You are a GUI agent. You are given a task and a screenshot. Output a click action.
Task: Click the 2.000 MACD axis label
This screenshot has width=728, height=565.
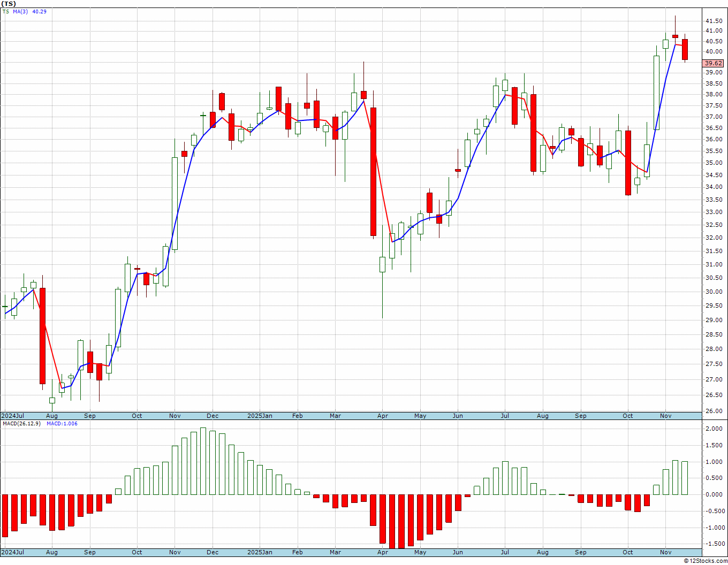tap(714, 429)
